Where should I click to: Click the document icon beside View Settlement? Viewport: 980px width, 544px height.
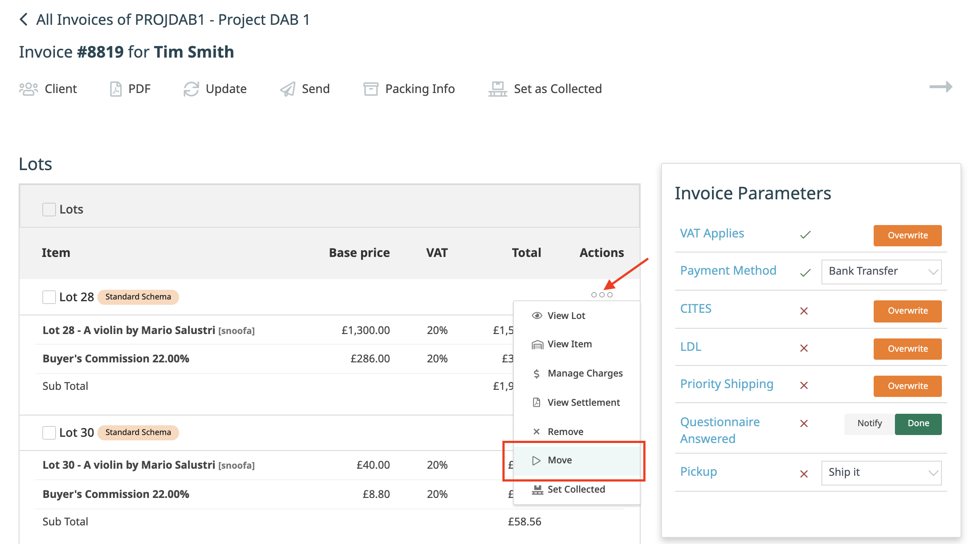pyautogui.click(x=537, y=402)
